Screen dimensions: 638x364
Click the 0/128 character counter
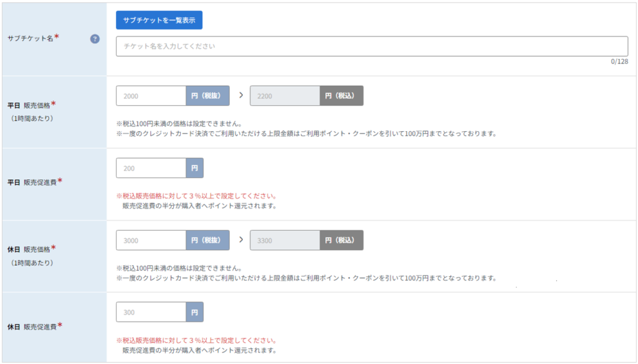[619, 62]
